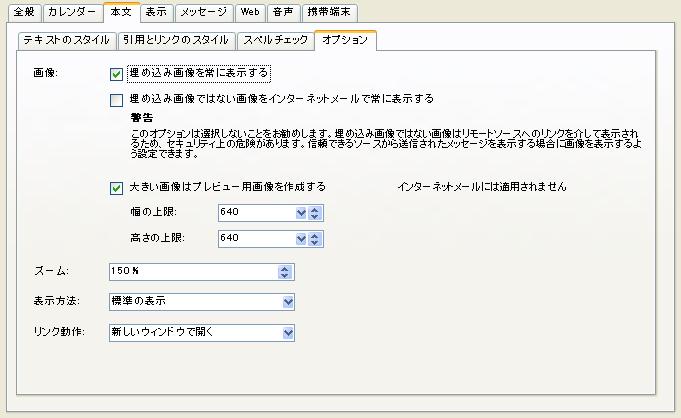Open the Web tab
Screen dimensions: 681x418
250,12
